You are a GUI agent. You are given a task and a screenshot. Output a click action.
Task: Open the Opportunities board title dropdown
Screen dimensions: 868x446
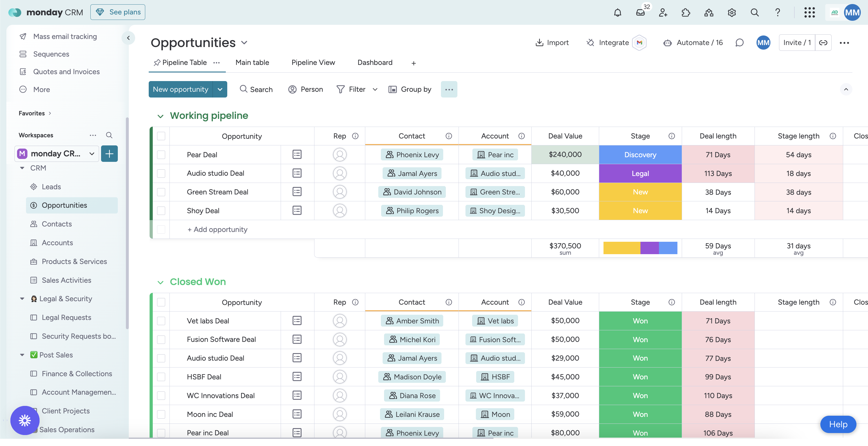click(x=244, y=43)
